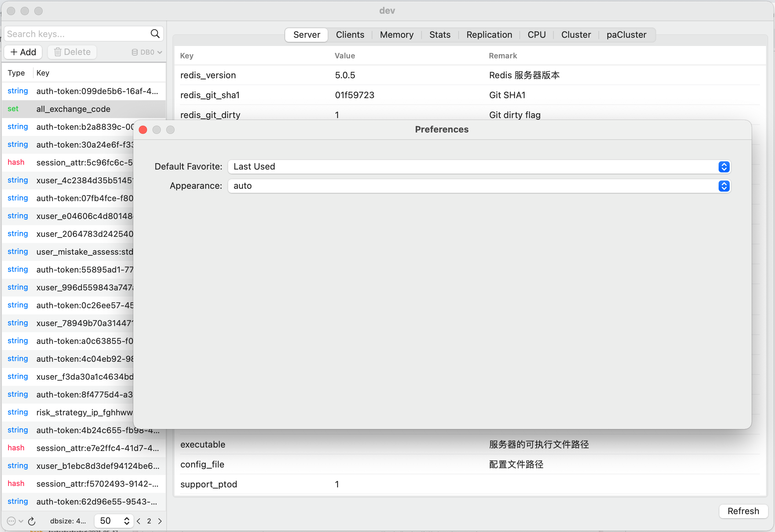Click the search magnifier icon
The image size is (775, 532).
pyautogui.click(x=155, y=34)
